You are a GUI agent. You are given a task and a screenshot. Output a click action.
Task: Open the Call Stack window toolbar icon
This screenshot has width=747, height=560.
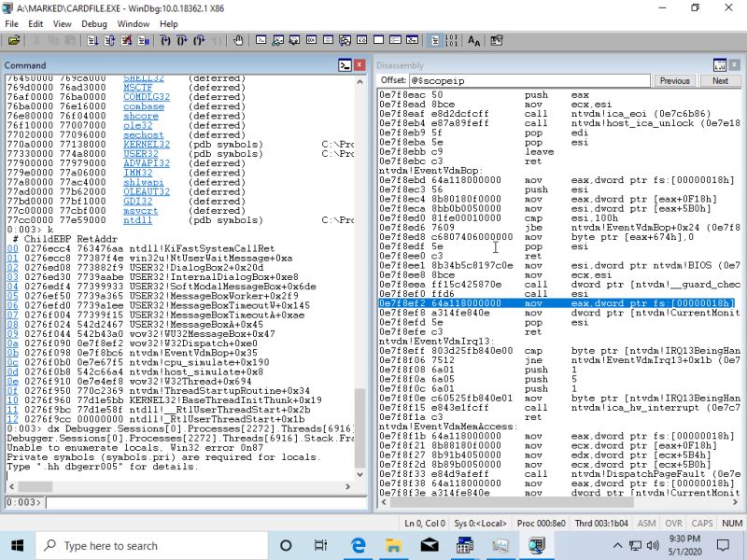point(343,41)
